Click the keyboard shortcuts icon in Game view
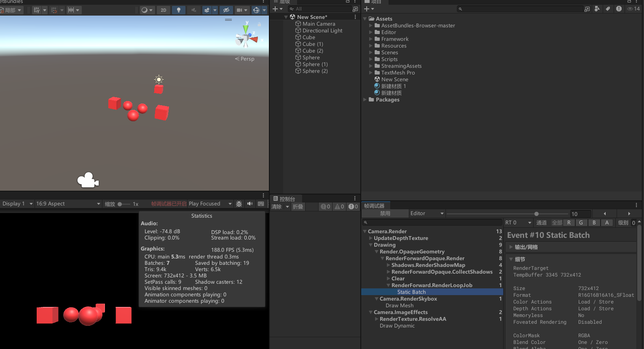This screenshot has height=349, width=644. coord(261,204)
